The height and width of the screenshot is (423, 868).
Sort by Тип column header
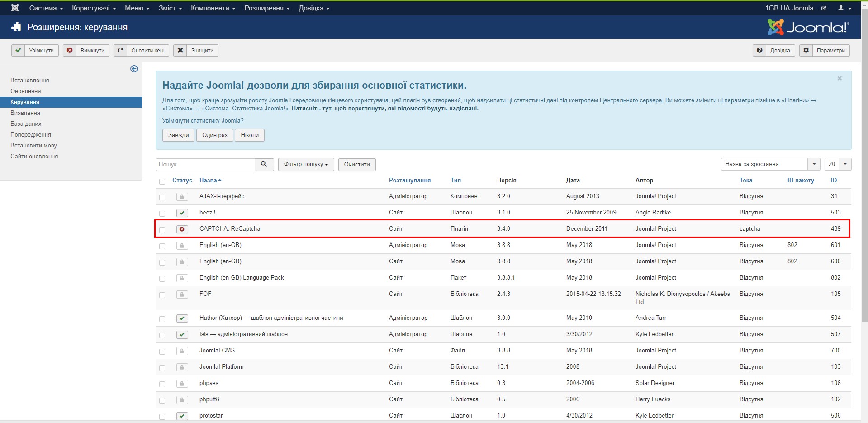click(455, 180)
